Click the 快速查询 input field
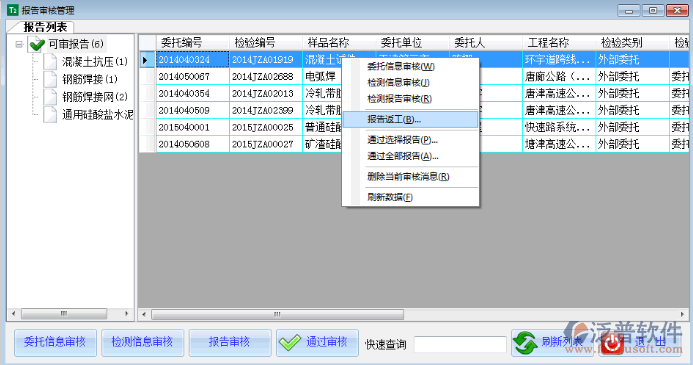The height and width of the screenshot is (365, 693). pyautogui.click(x=460, y=344)
